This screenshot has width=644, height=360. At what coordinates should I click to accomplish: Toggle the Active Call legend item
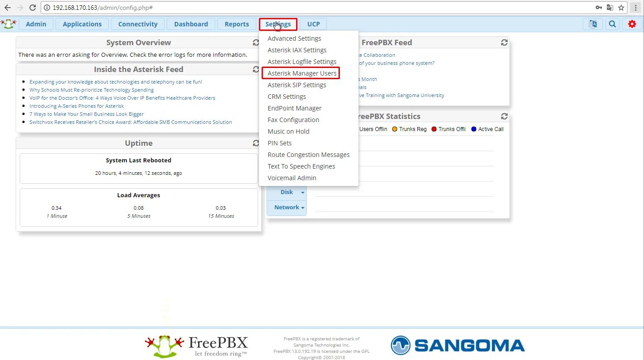(x=487, y=129)
